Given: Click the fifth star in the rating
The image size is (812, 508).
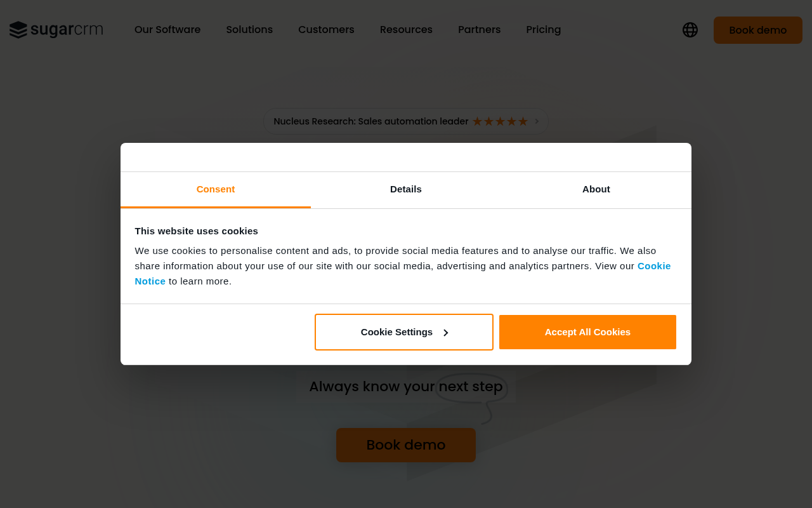Looking at the screenshot, I should pyautogui.click(x=523, y=121).
